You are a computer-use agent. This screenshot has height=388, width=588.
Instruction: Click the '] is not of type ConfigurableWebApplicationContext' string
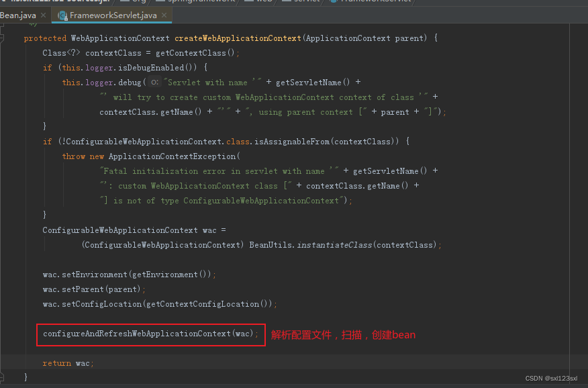point(222,201)
